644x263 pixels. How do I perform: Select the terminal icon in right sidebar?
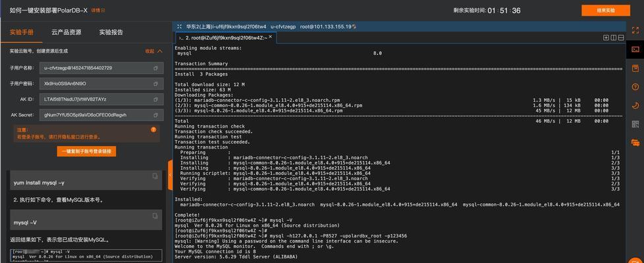pos(635,49)
